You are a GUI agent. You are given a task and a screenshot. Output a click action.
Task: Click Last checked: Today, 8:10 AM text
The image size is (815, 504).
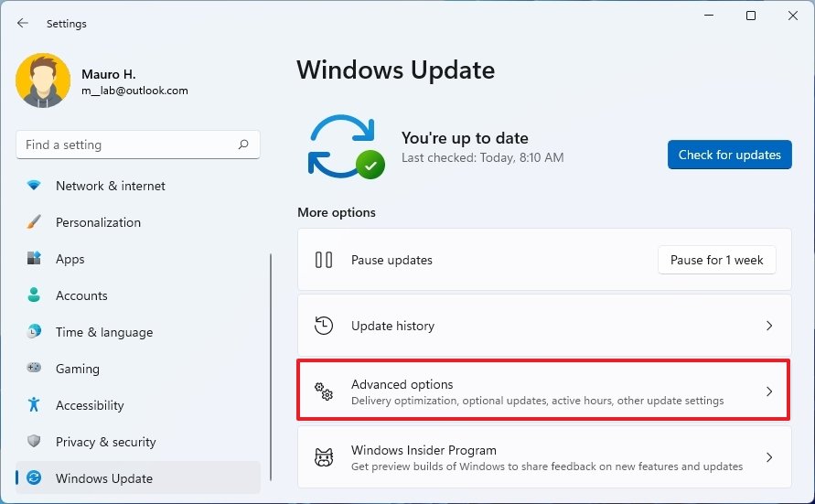coord(482,157)
